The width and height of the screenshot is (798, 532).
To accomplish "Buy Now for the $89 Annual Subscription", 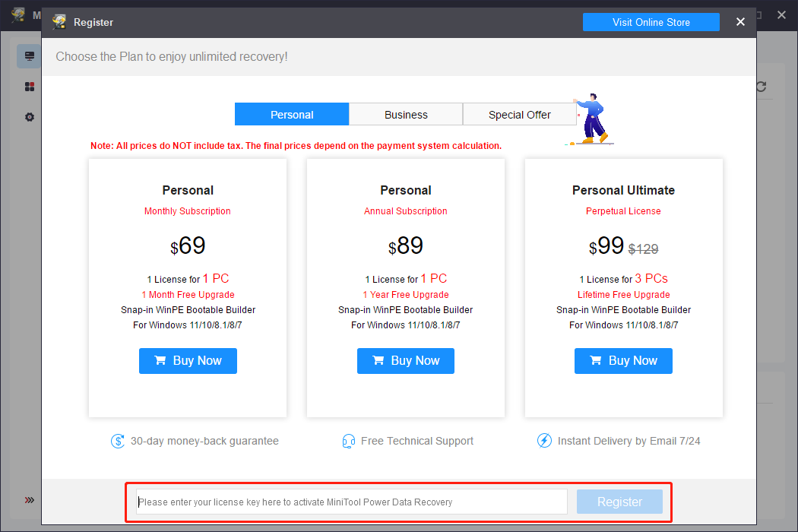I will coord(406,361).
